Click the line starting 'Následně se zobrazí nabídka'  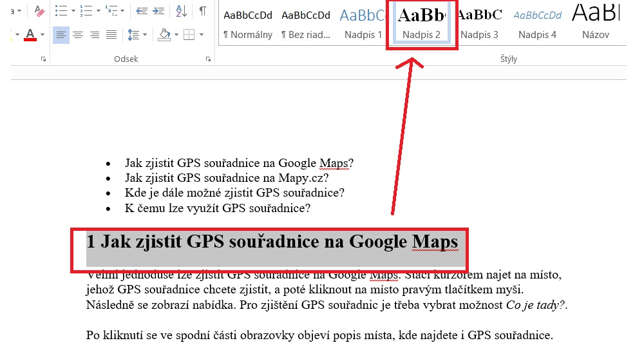(327, 305)
